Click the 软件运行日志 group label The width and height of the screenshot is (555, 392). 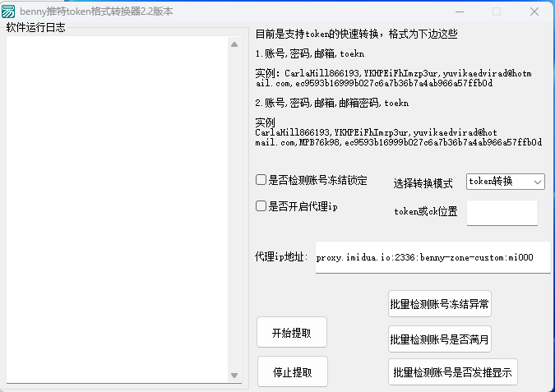tap(35, 27)
